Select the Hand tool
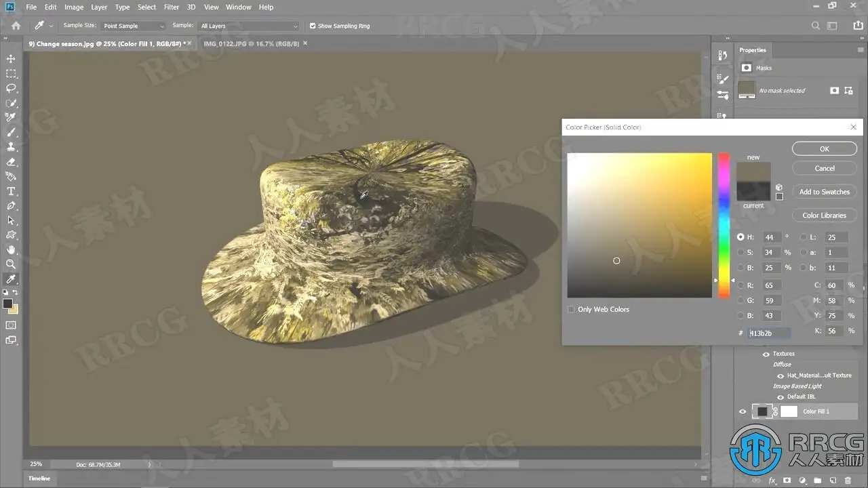 tap(11, 250)
